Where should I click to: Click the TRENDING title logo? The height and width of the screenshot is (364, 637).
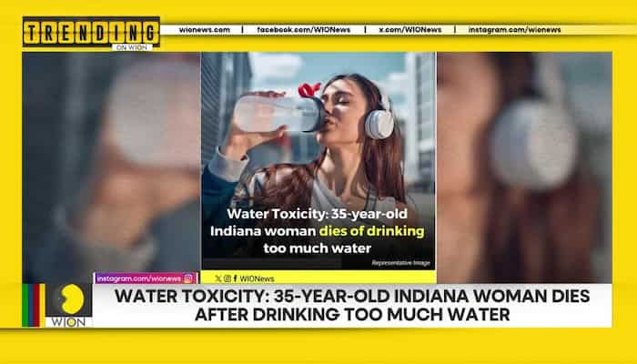91,32
